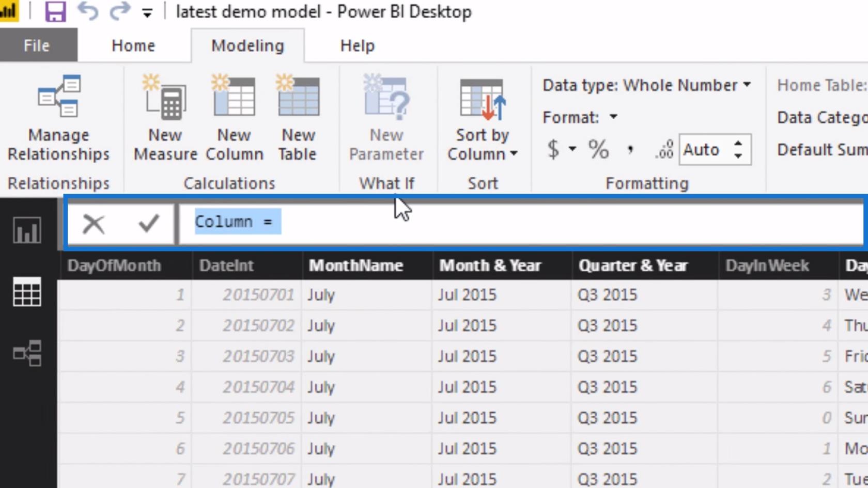The image size is (868, 488).
Task: Click July in row 20150705
Action: (321, 418)
